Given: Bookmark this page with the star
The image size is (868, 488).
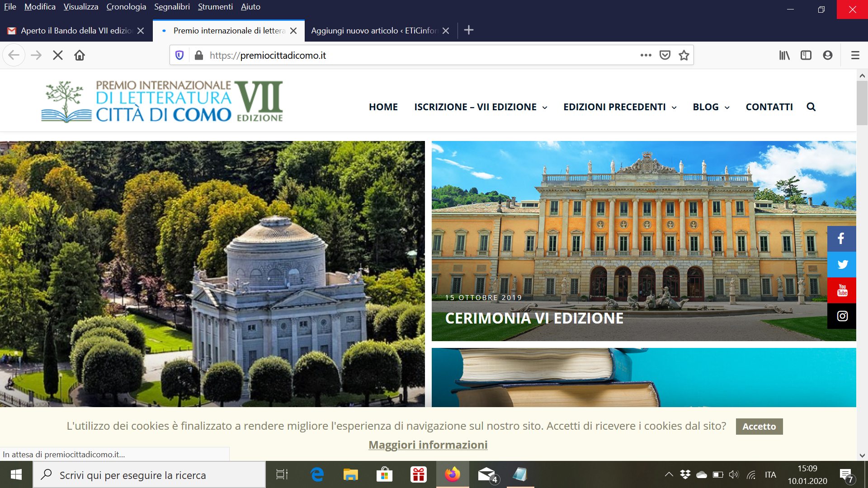Looking at the screenshot, I should pos(684,55).
